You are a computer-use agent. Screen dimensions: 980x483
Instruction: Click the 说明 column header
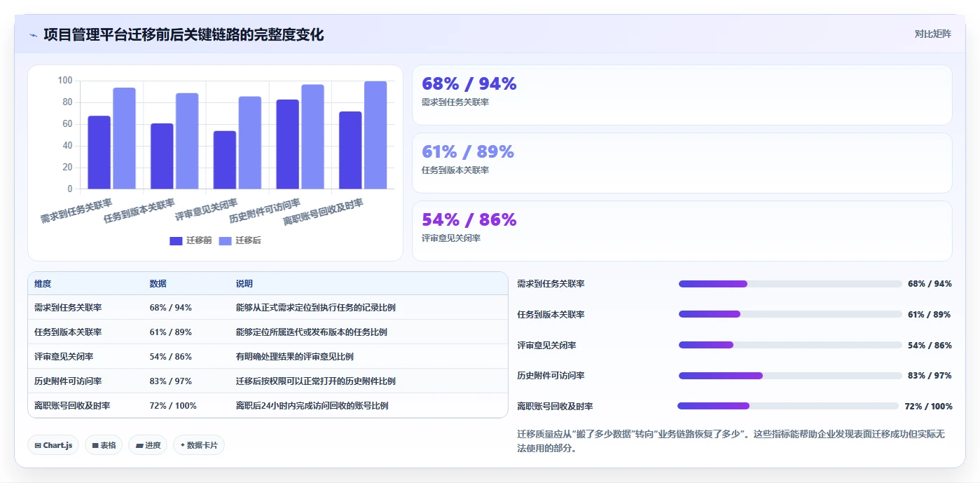coord(244,284)
